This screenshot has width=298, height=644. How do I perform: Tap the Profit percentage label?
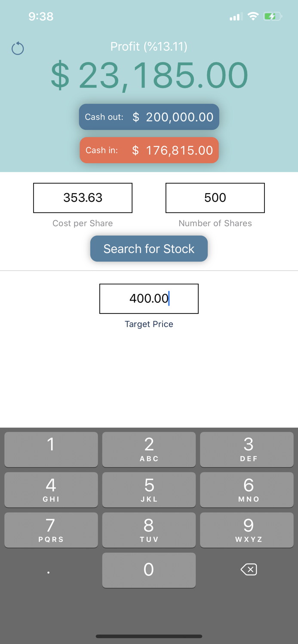point(149,46)
